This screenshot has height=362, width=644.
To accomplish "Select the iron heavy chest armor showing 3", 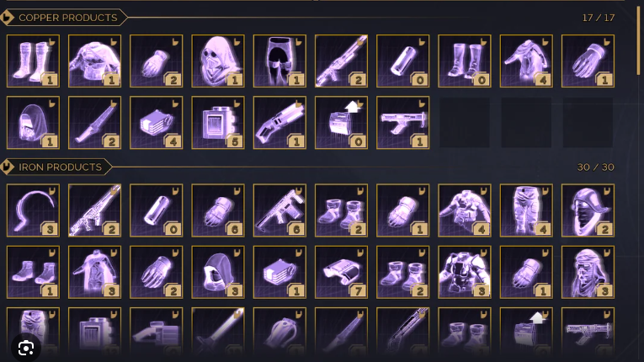I will point(465,272).
